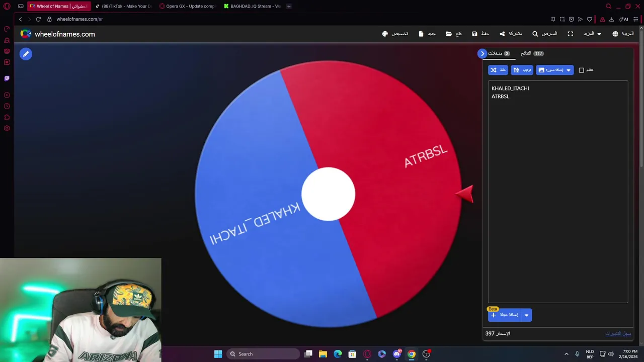The height and width of the screenshot is (362, 644).
Task: Switch to the TikTok browser tab
Action: 124,6
